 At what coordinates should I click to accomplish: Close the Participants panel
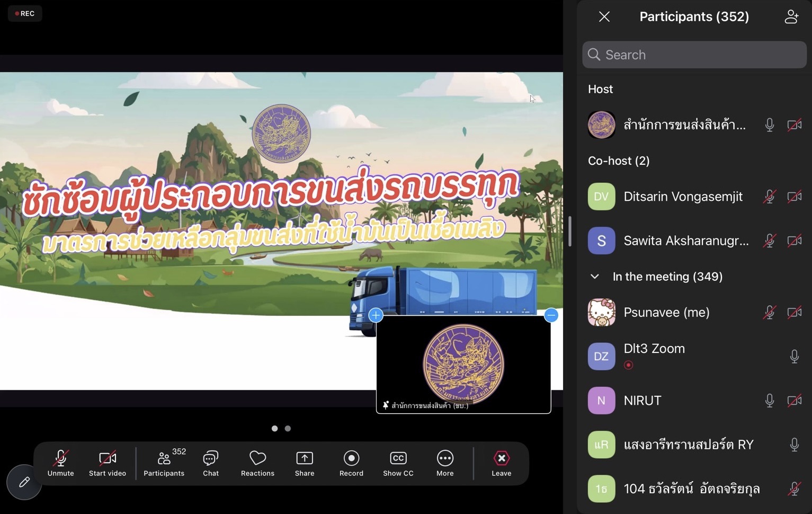coord(604,17)
